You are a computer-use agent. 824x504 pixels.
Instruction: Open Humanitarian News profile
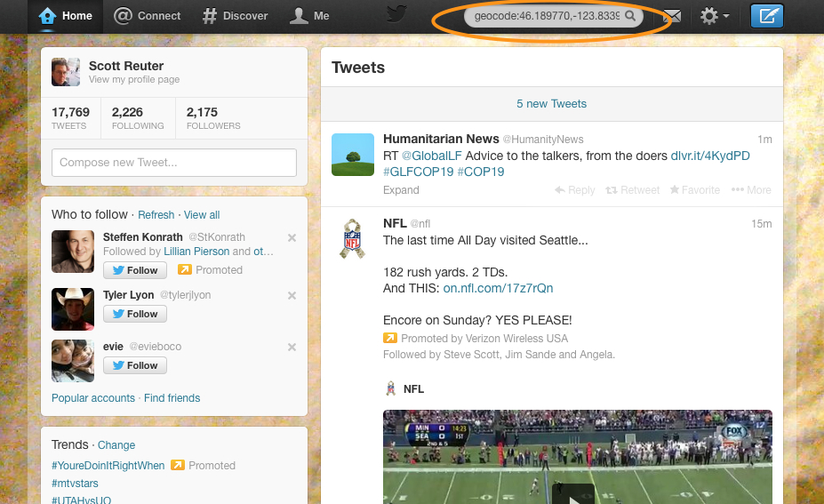(441, 139)
